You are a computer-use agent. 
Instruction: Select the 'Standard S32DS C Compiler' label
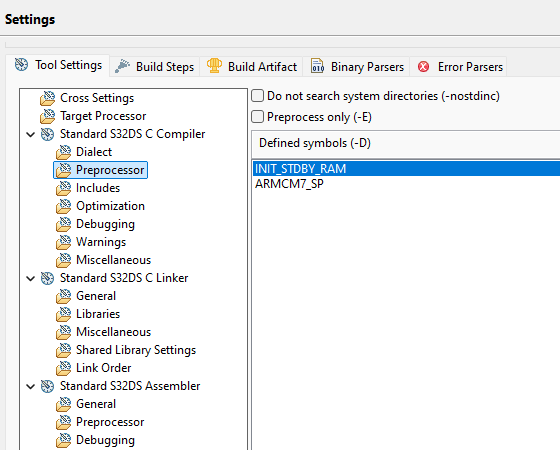pos(132,134)
